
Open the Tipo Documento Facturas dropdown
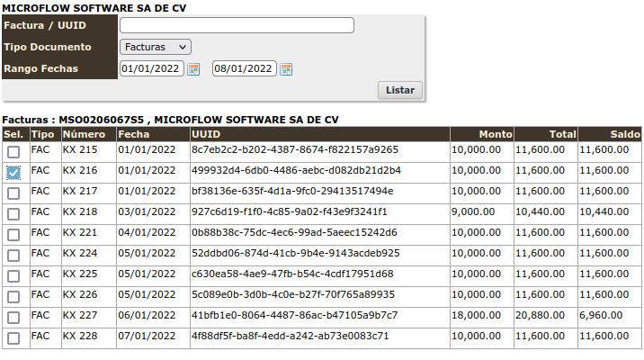156,47
